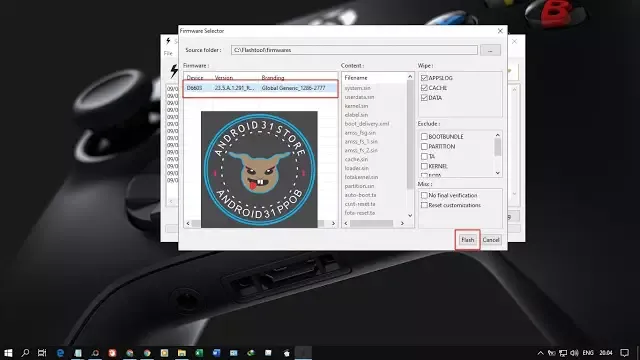640x360 pixels.
Task: Click Content list scroll right arrow
Action: tap(402, 223)
